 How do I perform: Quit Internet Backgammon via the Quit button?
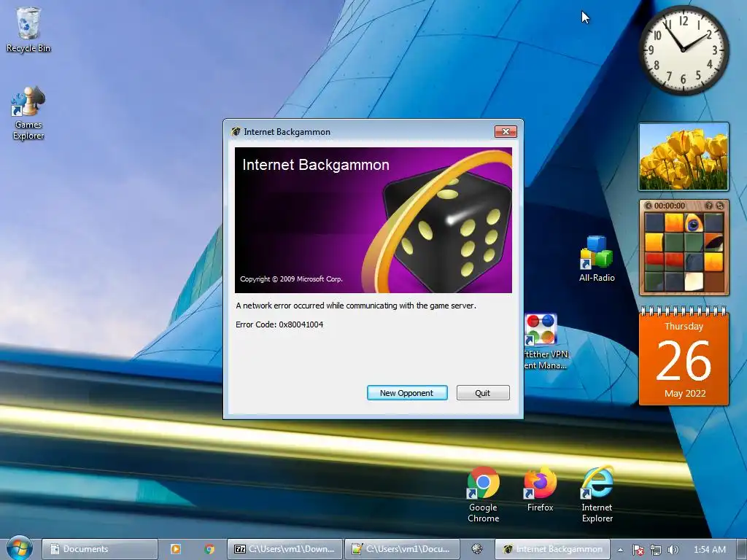[483, 393]
